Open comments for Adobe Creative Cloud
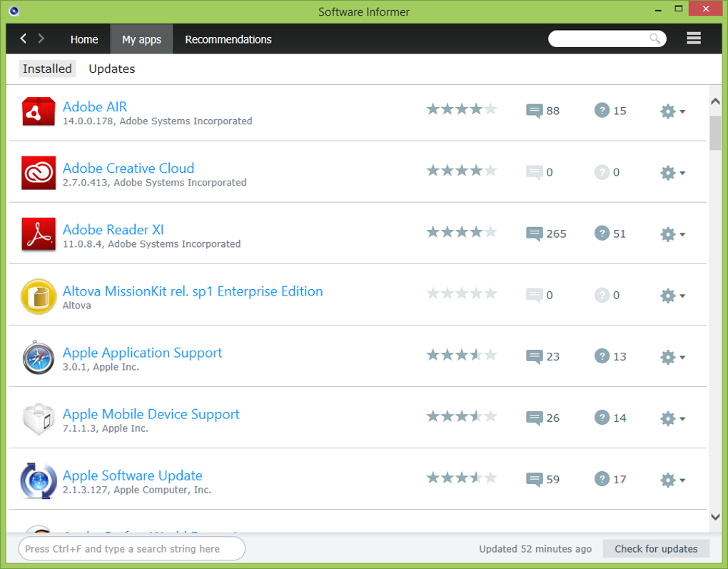 coord(540,172)
